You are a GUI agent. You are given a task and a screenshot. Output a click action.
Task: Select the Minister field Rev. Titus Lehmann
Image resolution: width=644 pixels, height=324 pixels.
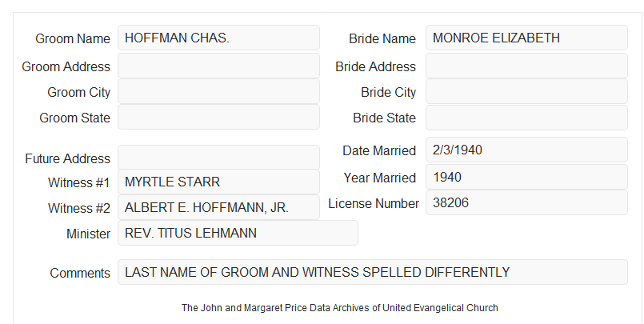click(238, 233)
